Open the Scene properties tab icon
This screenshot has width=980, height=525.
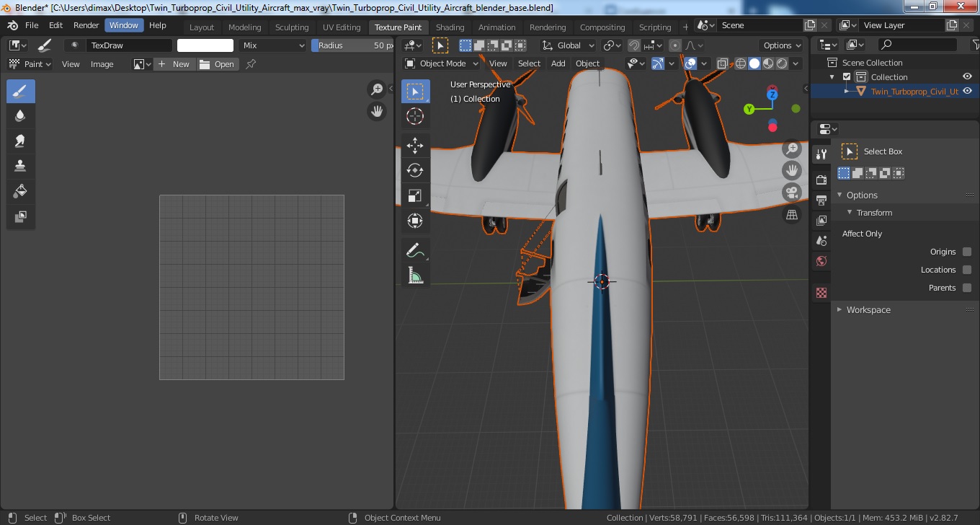pos(821,241)
